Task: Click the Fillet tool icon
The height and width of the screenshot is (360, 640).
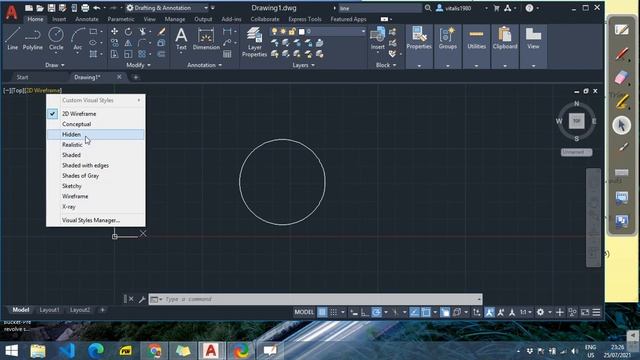Action: (142, 43)
